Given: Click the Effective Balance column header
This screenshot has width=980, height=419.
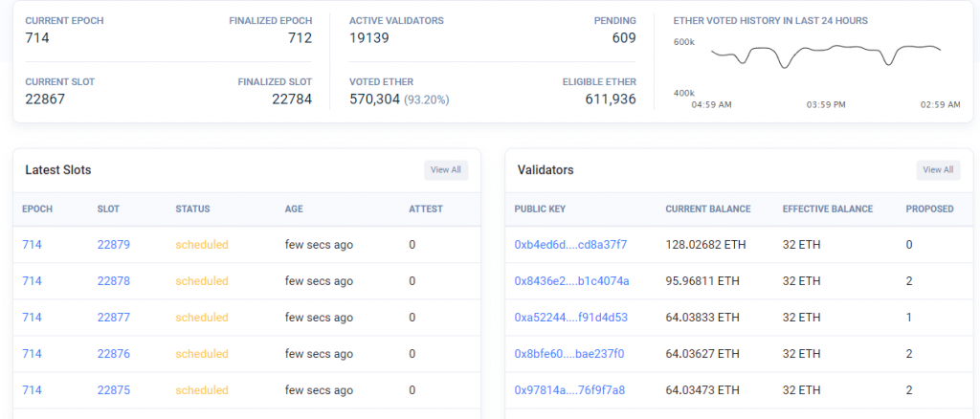Looking at the screenshot, I should pos(827,209).
